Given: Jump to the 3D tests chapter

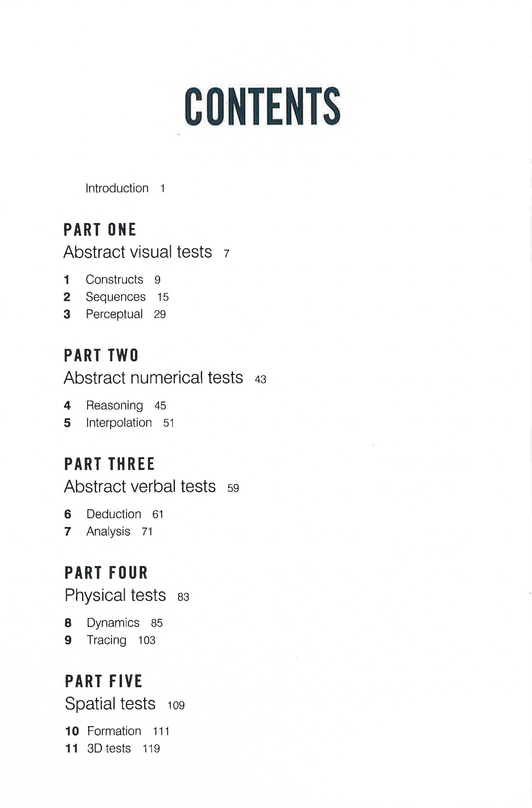Looking at the screenshot, I should click(109, 748).
